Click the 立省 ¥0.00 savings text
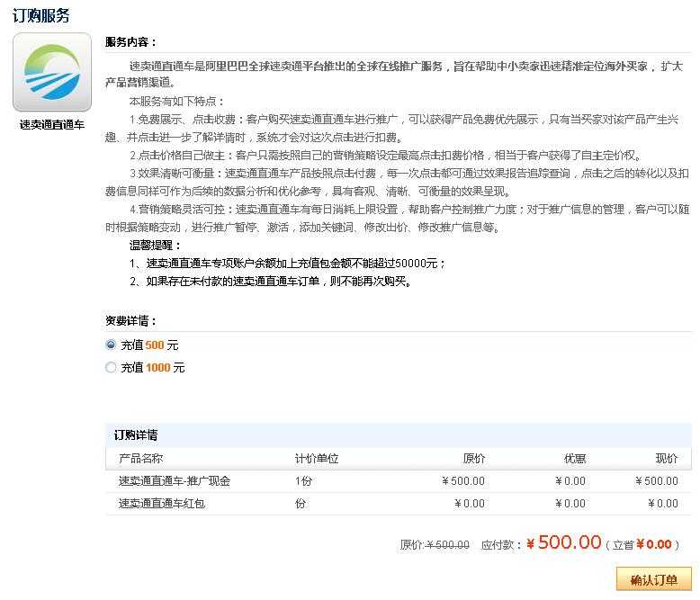The width and height of the screenshot is (700, 600). pyautogui.click(x=642, y=544)
